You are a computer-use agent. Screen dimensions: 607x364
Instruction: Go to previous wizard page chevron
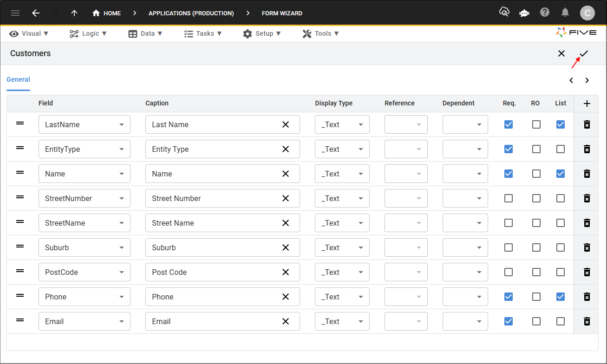(571, 80)
